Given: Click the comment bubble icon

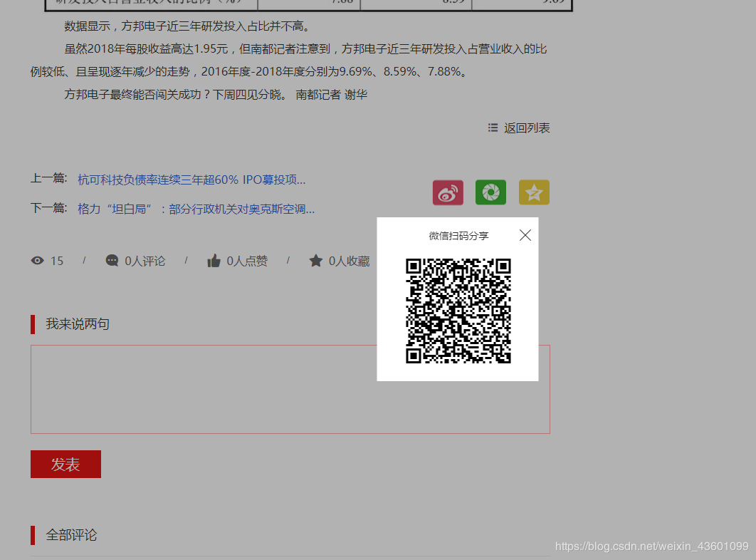Looking at the screenshot, I should click(x=112, y=261).
